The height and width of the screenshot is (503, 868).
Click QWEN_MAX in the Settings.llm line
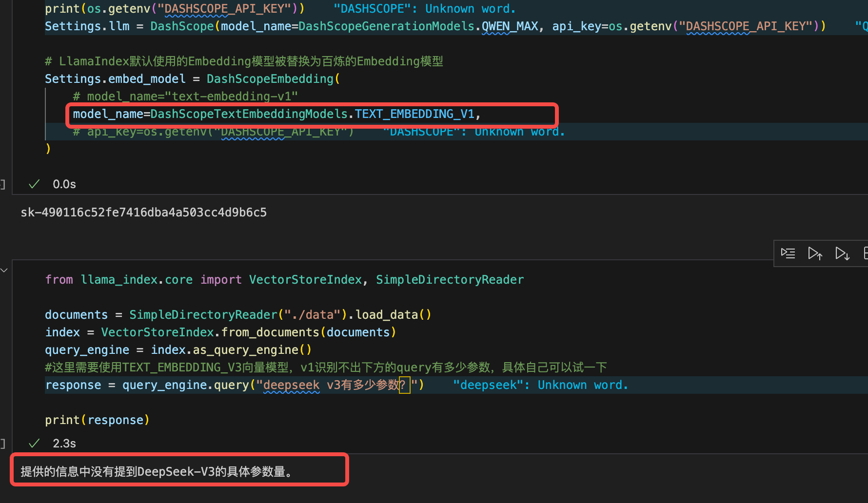tap(510, 26)
